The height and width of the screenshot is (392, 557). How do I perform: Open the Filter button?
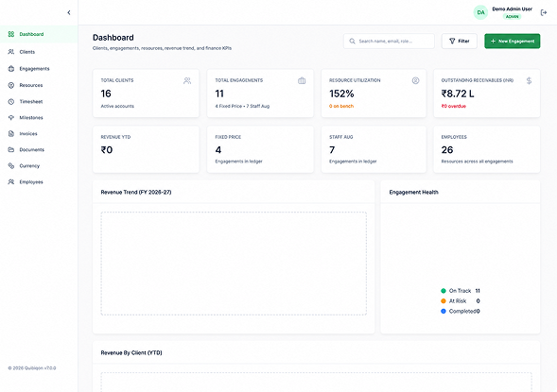459,42
